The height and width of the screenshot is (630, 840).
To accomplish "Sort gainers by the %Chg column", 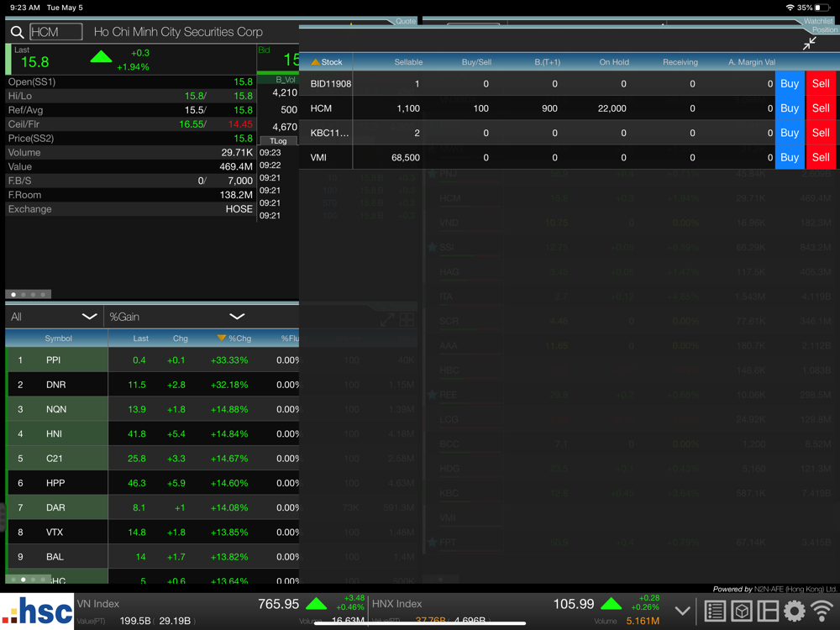I will pos(234,339).
